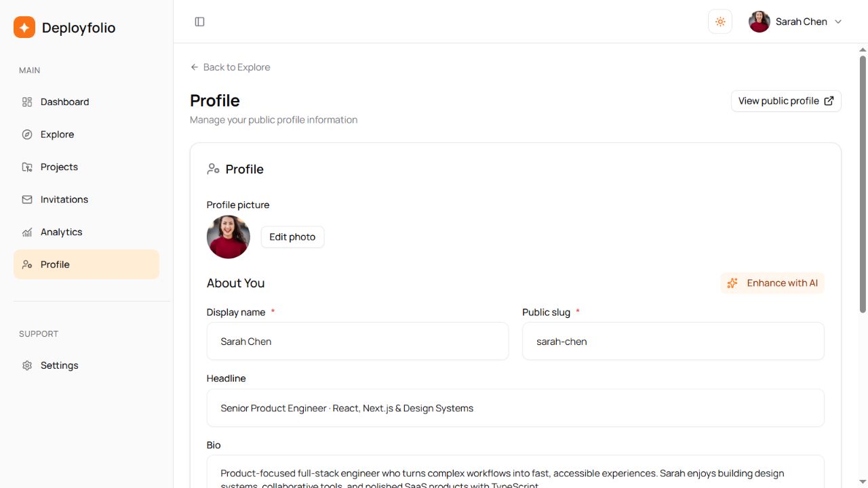This screenshot has height=488, width=868.
Task: Focus the Headline text field
Action: coord(515,408)
